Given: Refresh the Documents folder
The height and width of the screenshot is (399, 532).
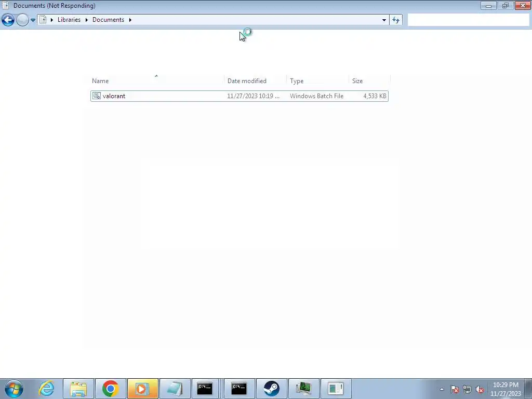Looking at the screenshot, I should [395, 20].
